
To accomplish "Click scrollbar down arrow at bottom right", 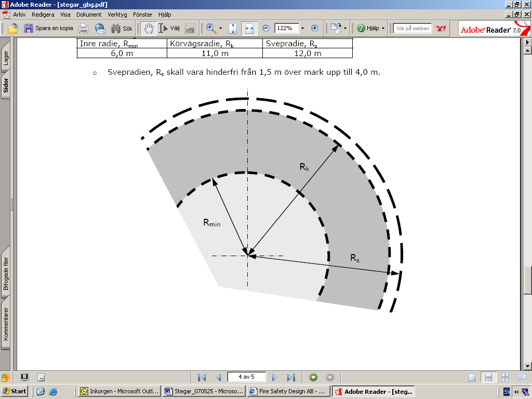I will tap(528, 366).
